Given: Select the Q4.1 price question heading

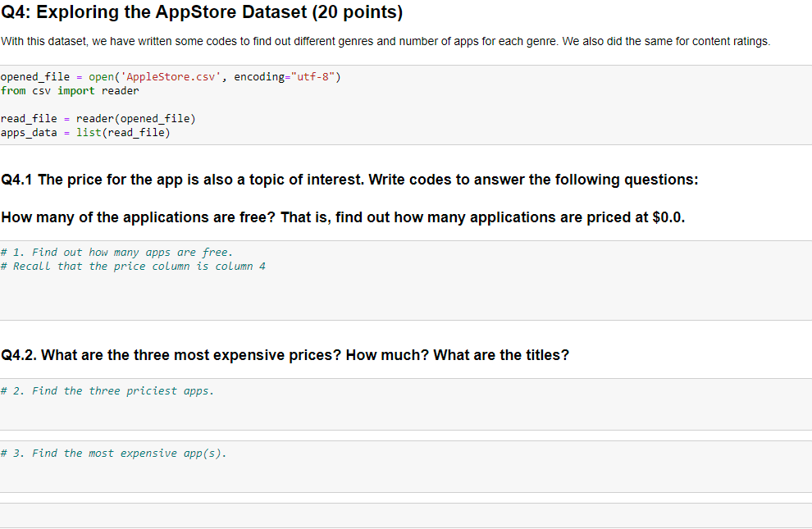Looking at the screenshot, I should click(x=349, y=180).
